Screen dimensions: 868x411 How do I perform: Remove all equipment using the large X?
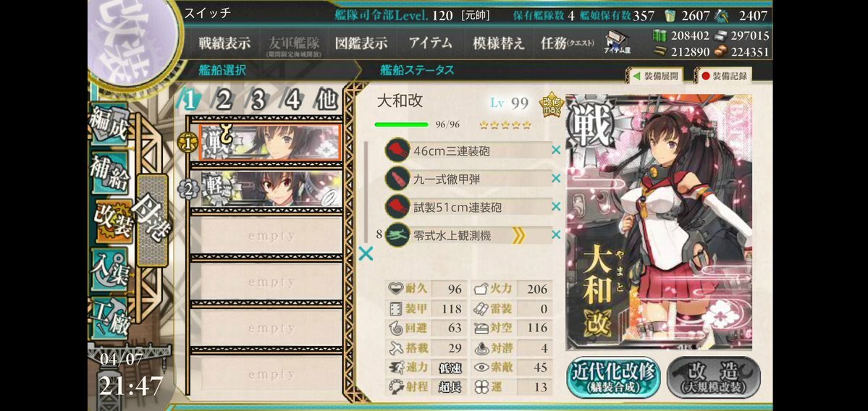366,254
